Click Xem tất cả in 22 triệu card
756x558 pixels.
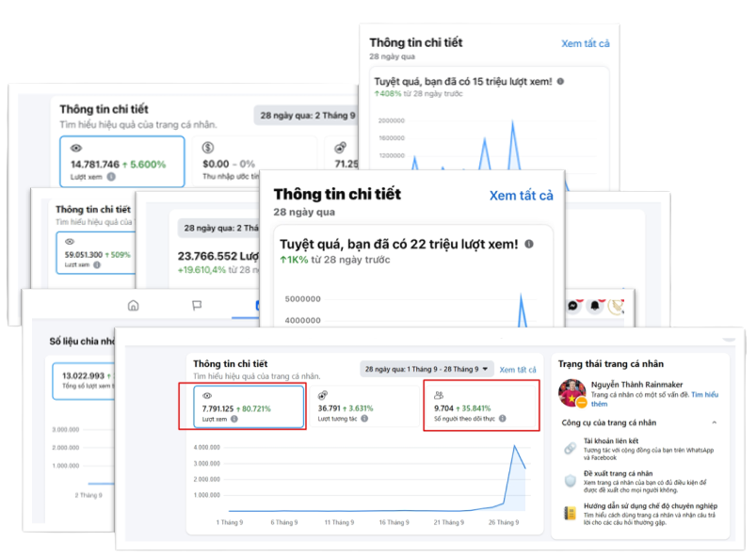tap(522, 195)
